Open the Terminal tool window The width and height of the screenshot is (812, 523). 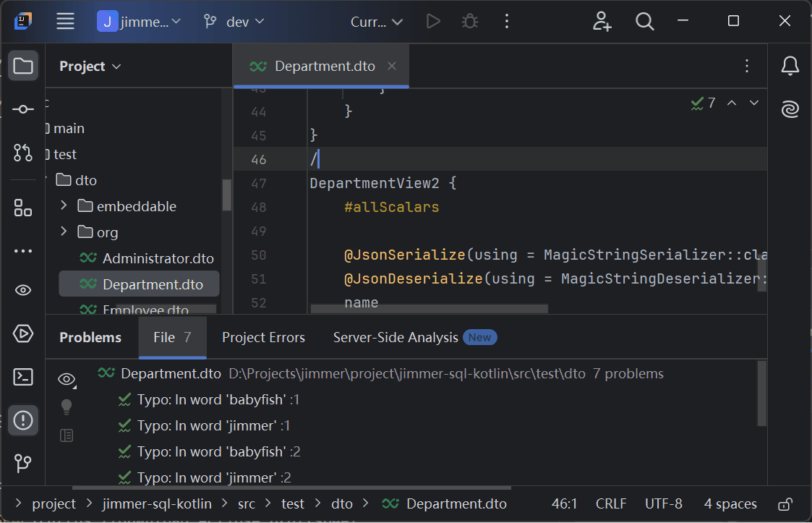tap(23, 377)
